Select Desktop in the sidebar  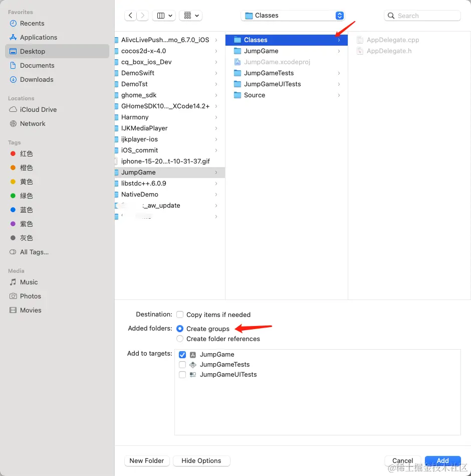pyautogui.click(x=57, y=51)
